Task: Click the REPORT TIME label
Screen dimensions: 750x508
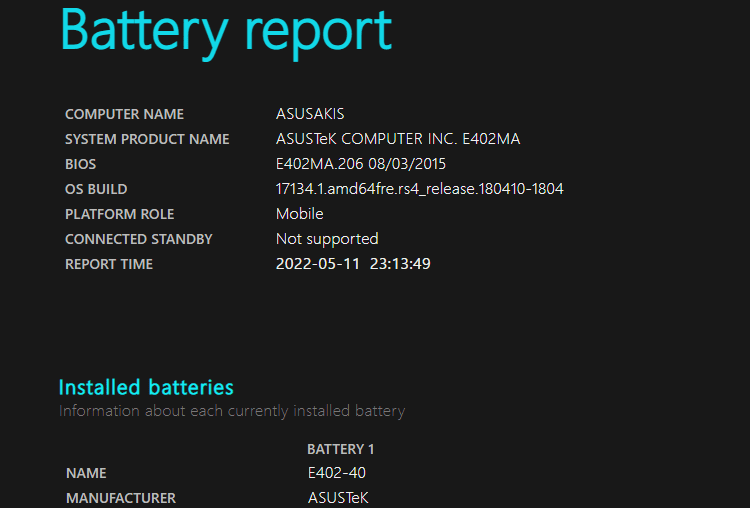Action: pos(109,264)
